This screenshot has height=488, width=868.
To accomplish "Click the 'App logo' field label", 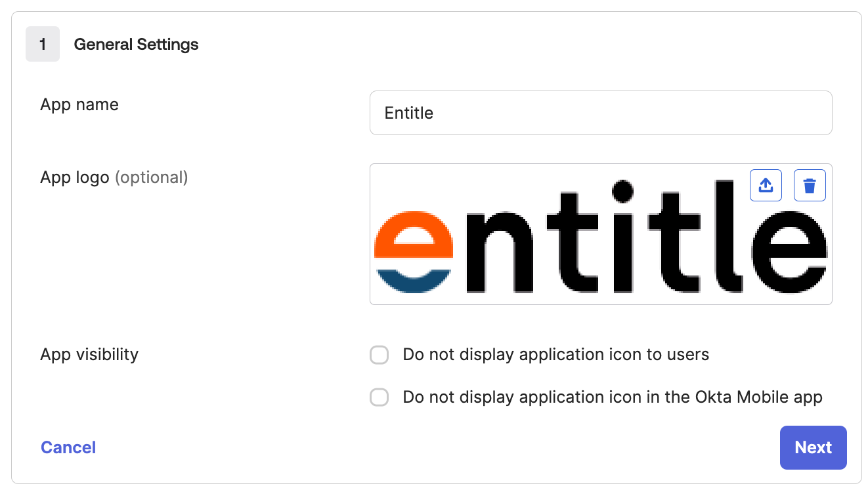I will [x=75, y=178].
